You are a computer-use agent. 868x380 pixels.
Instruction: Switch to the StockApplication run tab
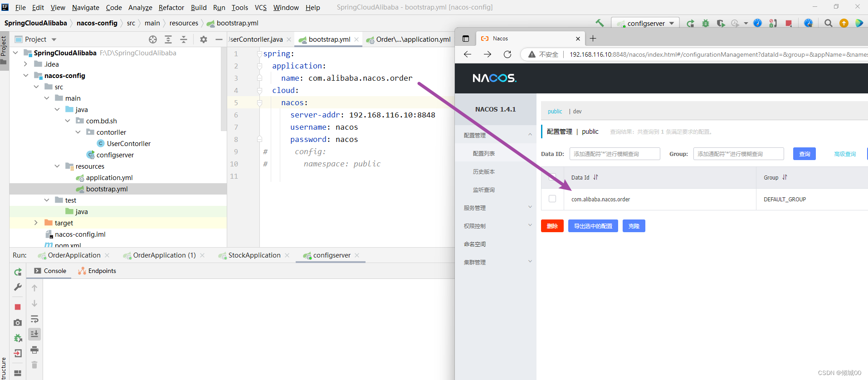coord(254,255)
